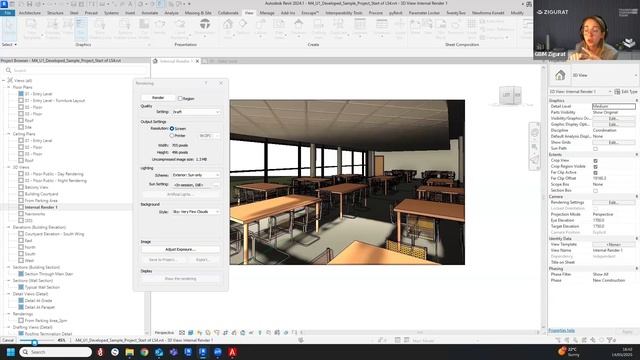Open the File menu tab
Screen dimensions: 640x360
pyautogui.click(x=8, y=13)
